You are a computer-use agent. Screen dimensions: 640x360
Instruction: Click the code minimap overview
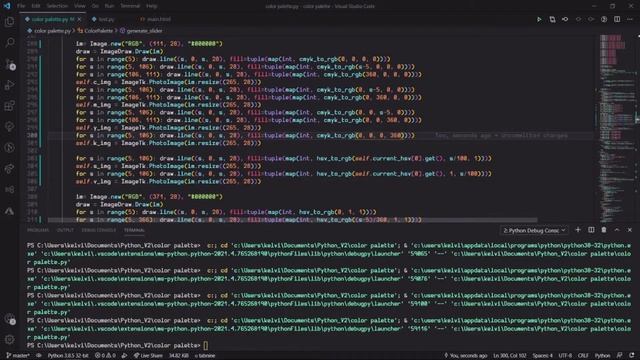616,127
